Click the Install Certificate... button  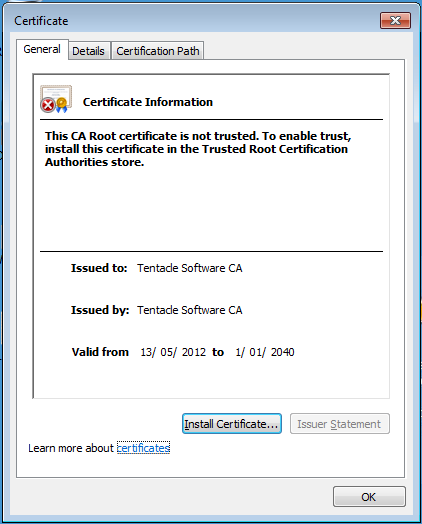coord(232,424)
